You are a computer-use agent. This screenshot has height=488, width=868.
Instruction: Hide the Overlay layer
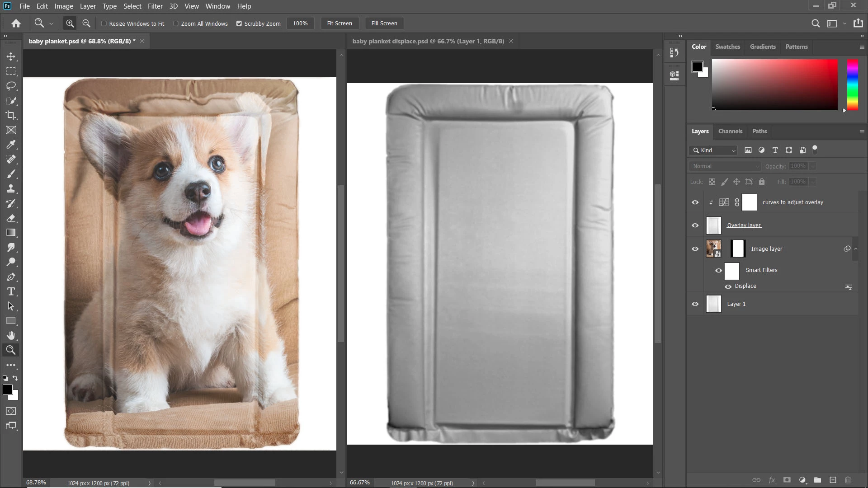coord(695,225)
